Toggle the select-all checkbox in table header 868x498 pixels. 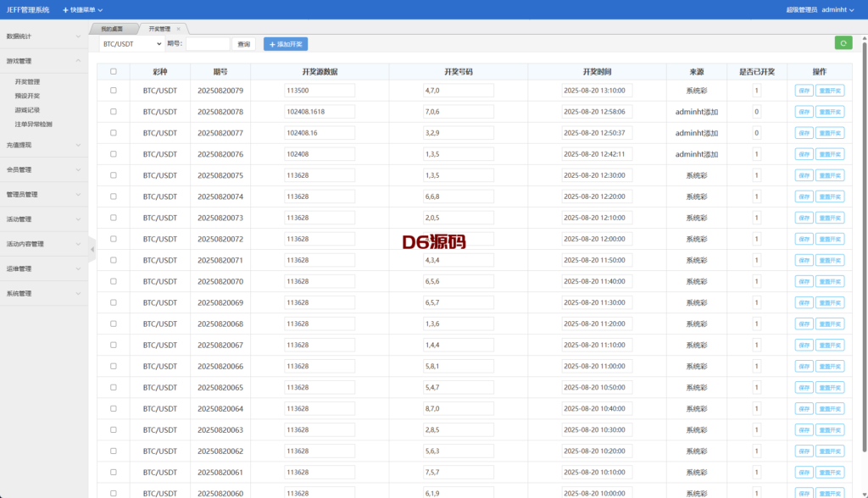tap(114, 72)
